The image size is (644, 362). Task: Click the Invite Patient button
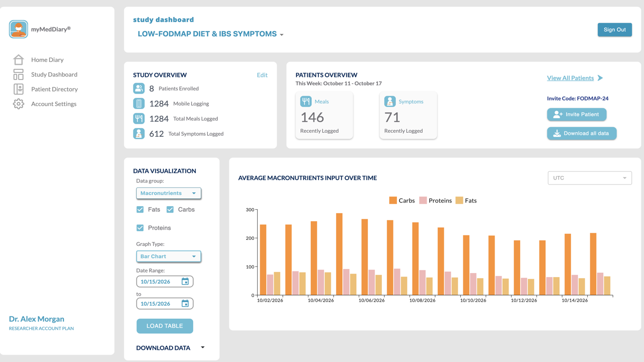click(x=577, y=115)
